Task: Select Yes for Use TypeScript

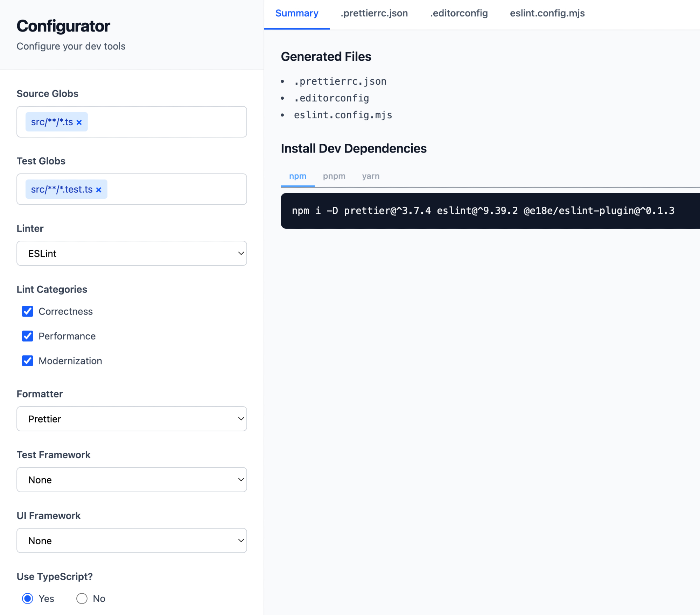Action: click(28, 599)
